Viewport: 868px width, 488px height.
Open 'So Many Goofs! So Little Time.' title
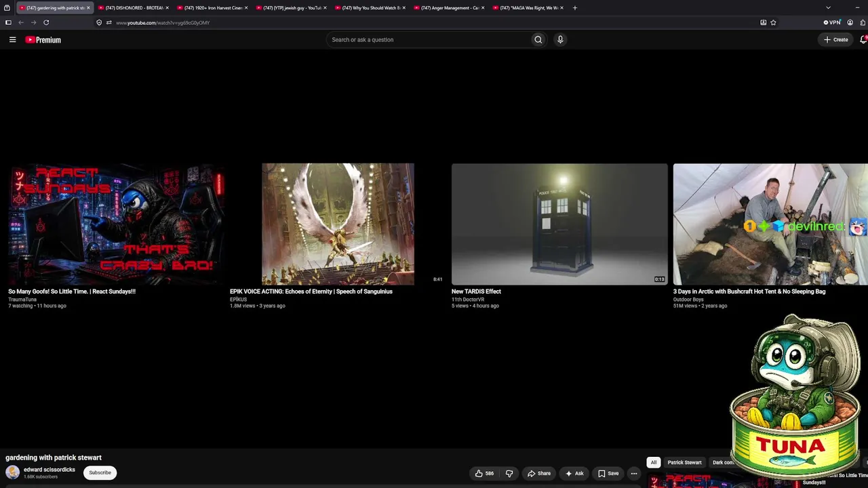[72, 291]
